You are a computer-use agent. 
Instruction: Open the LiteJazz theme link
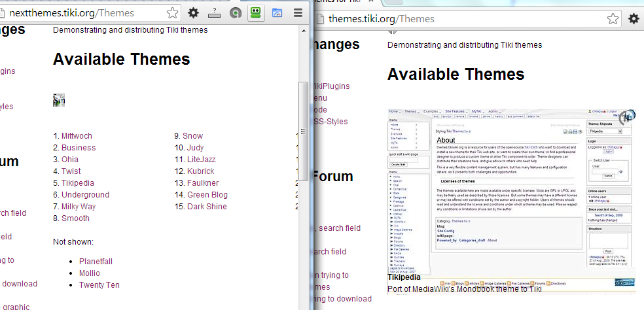click(x=202, y=160)
